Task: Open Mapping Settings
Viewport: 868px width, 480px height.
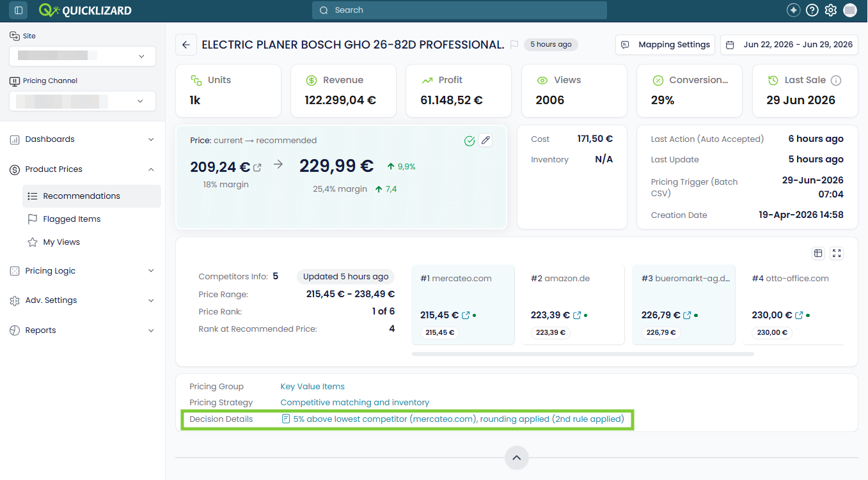Action: coord(665,45)
